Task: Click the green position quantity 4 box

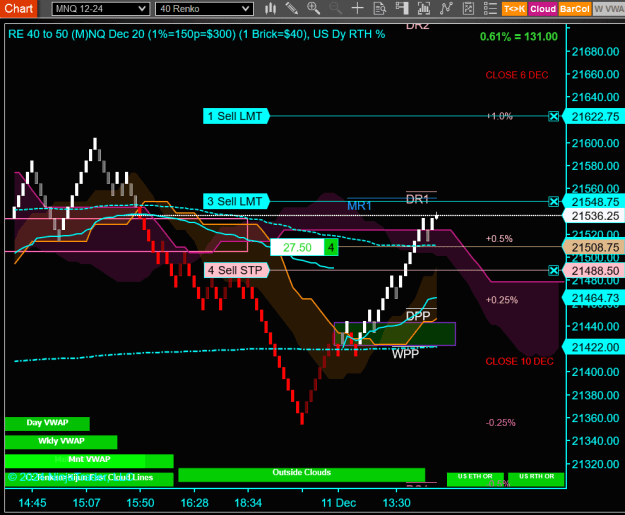Action: pyautogui.click(x=331, y=248)
